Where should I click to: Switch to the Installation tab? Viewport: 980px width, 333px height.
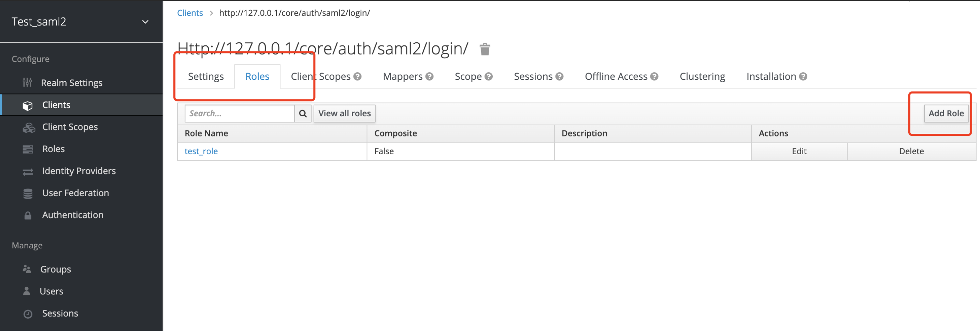point(771,76)
